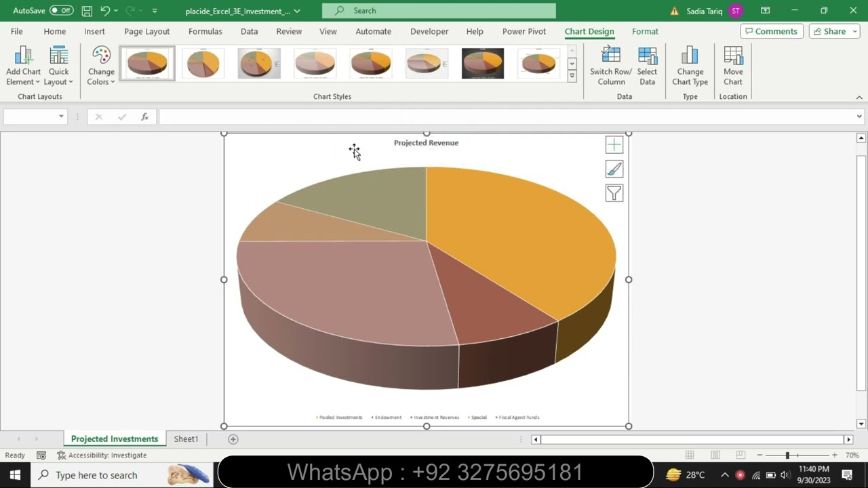
Task: Add a new sheet with plus icon
Action: [x=233, y=439]
